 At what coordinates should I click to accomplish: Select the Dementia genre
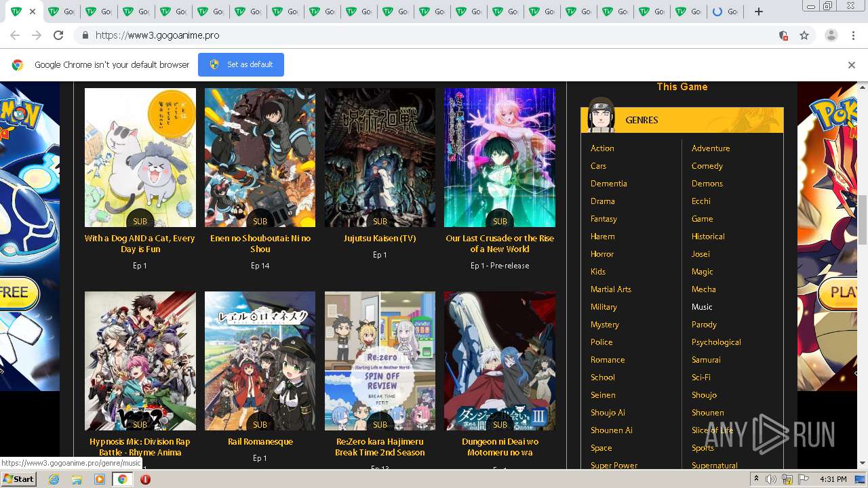coord(609,184)
